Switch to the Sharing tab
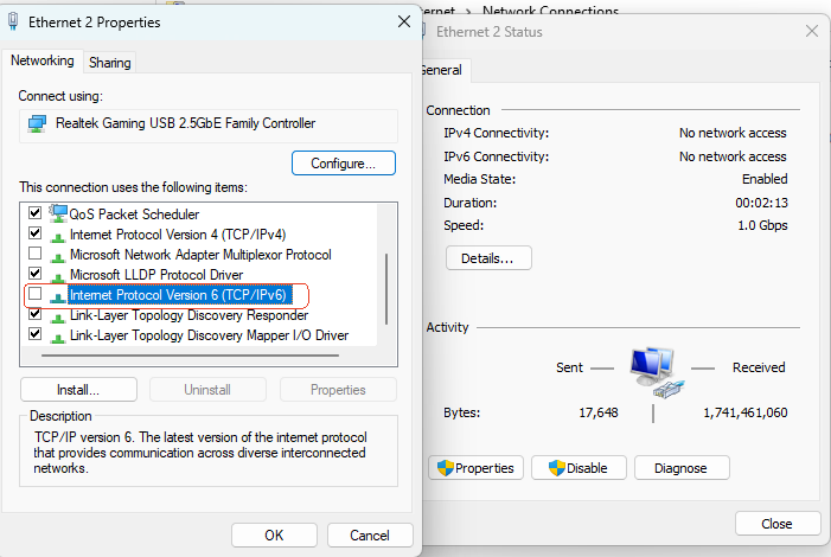831x557 pixels. tap(110, 62)
